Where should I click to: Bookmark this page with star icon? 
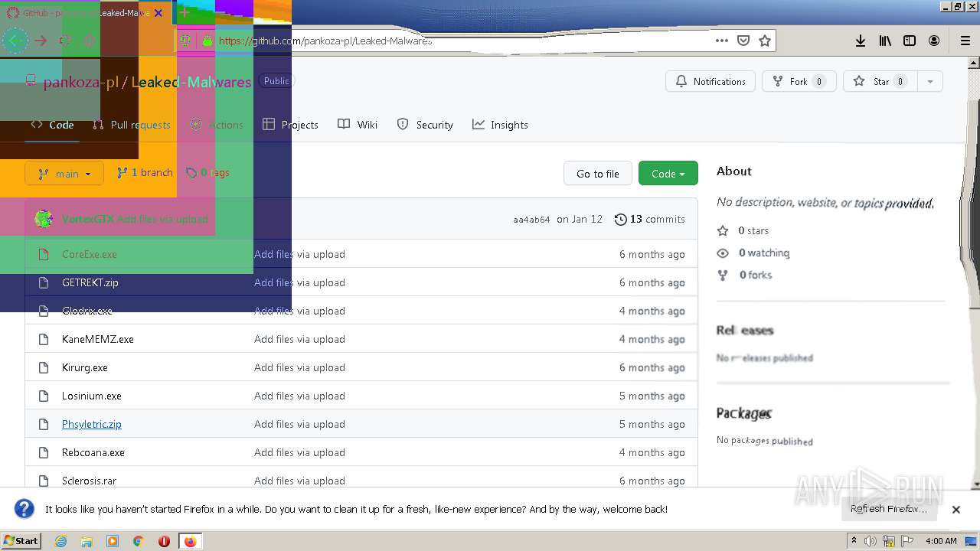click(765, 41)
